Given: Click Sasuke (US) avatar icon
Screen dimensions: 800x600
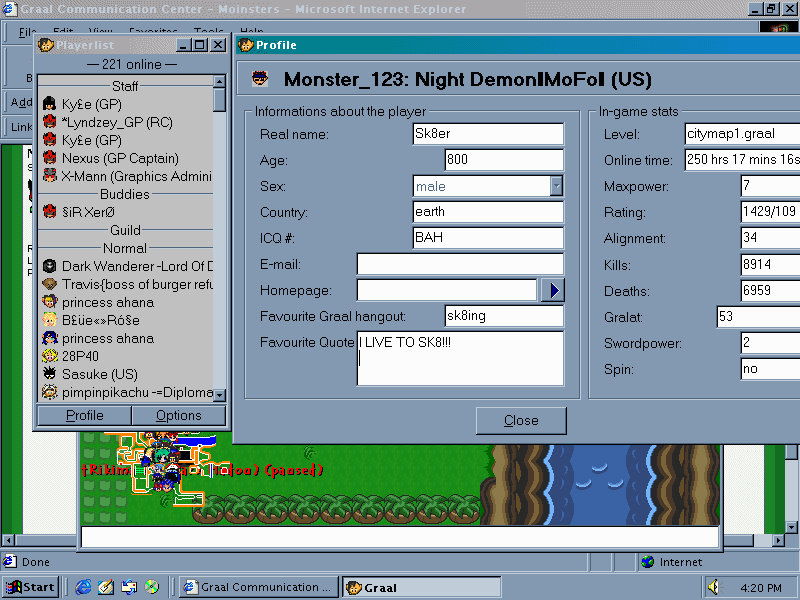Looking at the screenshot, I should (x=49, y=373).
